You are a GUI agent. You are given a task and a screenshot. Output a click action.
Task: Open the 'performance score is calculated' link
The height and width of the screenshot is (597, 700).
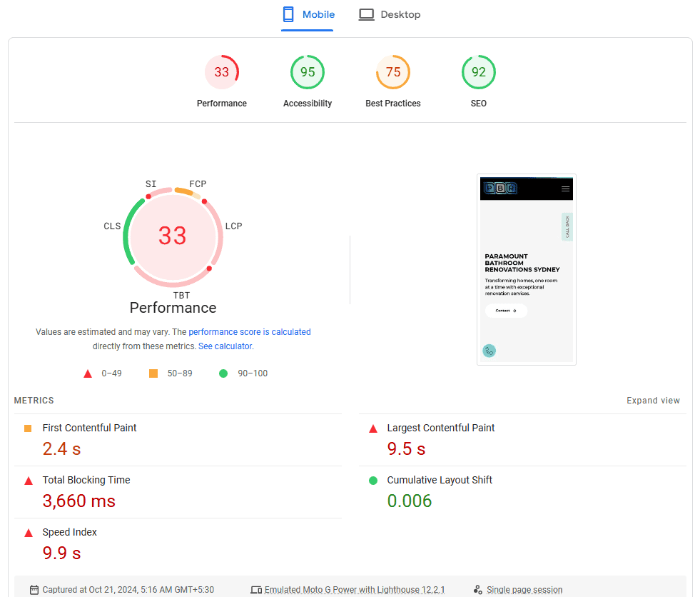click(x=249, y=332)
